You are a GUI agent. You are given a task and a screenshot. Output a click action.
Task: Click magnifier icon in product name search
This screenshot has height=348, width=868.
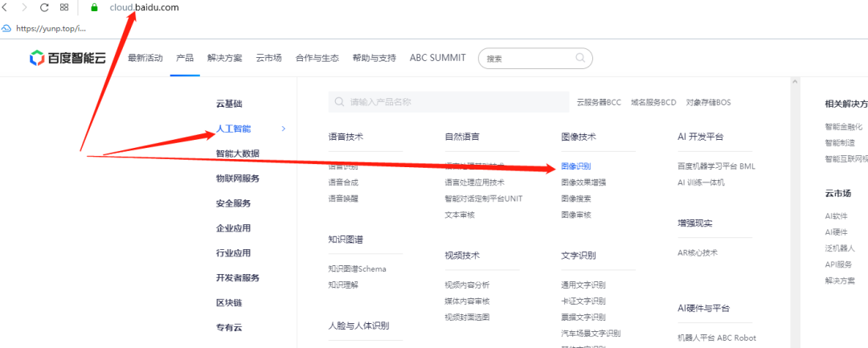pyautogui.click(x=338, y=102)
